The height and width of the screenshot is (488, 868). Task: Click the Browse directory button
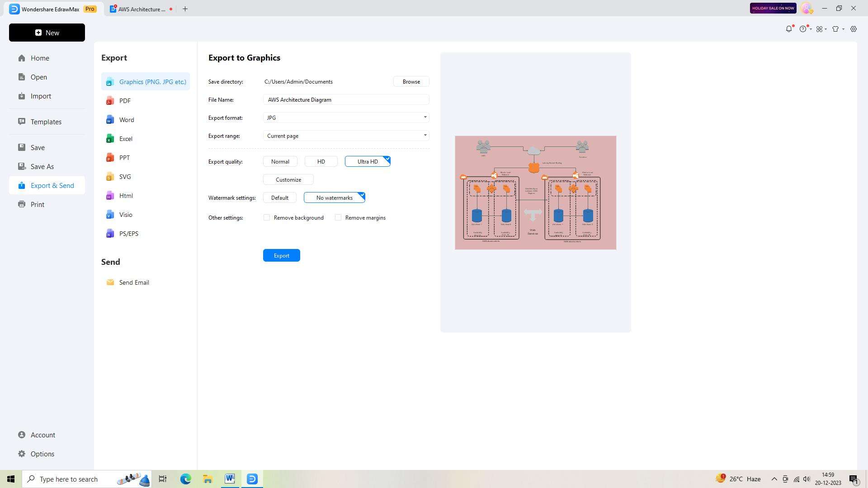[x=411, y=81]
